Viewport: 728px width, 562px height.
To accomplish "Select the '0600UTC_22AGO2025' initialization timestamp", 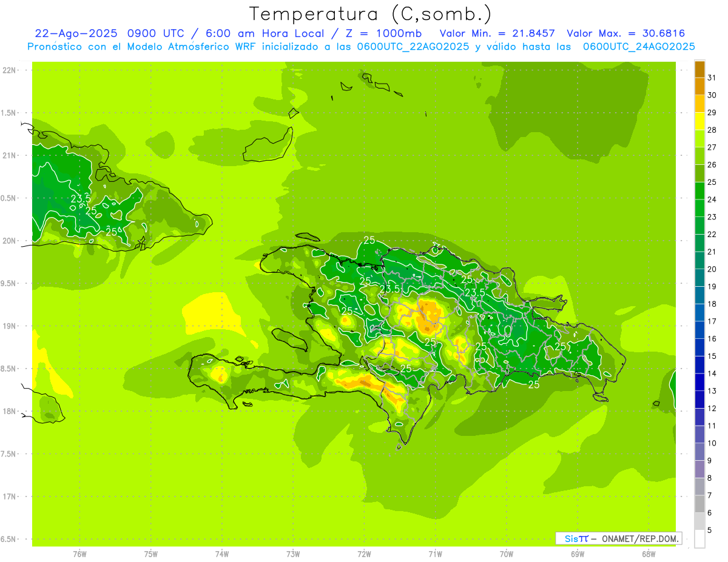I will 413,47.
